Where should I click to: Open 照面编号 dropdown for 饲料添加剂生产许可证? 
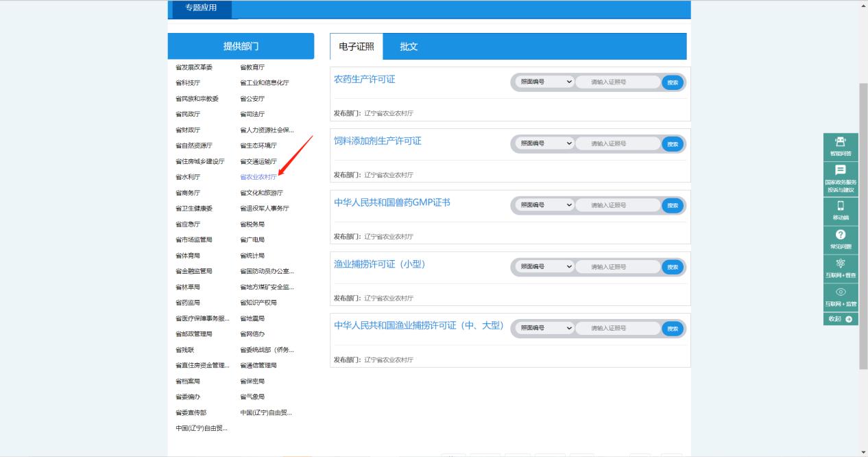coord(545,144)
